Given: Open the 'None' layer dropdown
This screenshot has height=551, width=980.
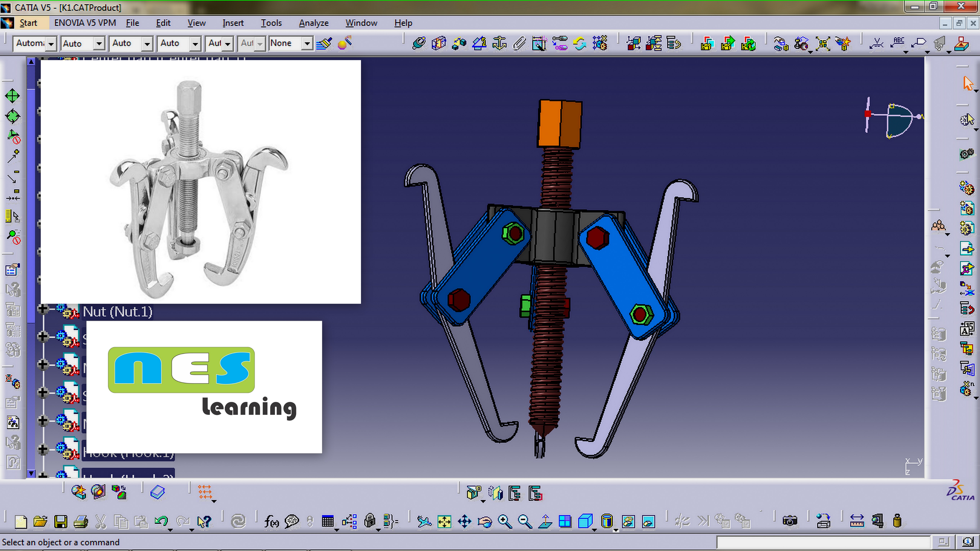Looking at the screenshot, I should pyautogui.click(x=307, y=44).
